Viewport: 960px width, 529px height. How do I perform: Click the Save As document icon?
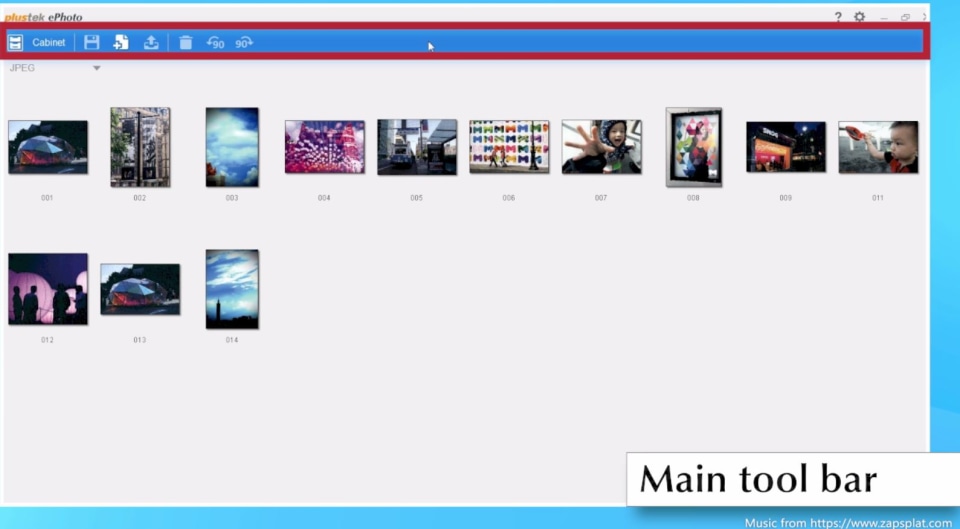pos(121,42)
